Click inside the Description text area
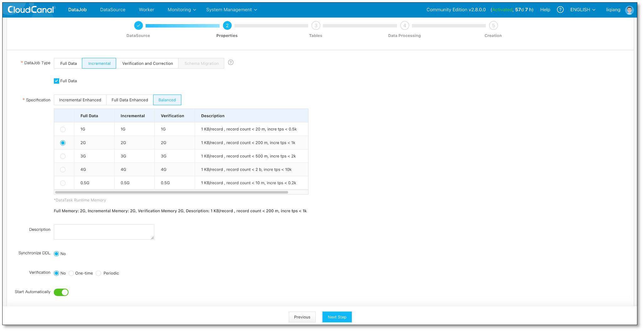The width and height of the screenshot is (644, 332). click(x=104, y=232)
